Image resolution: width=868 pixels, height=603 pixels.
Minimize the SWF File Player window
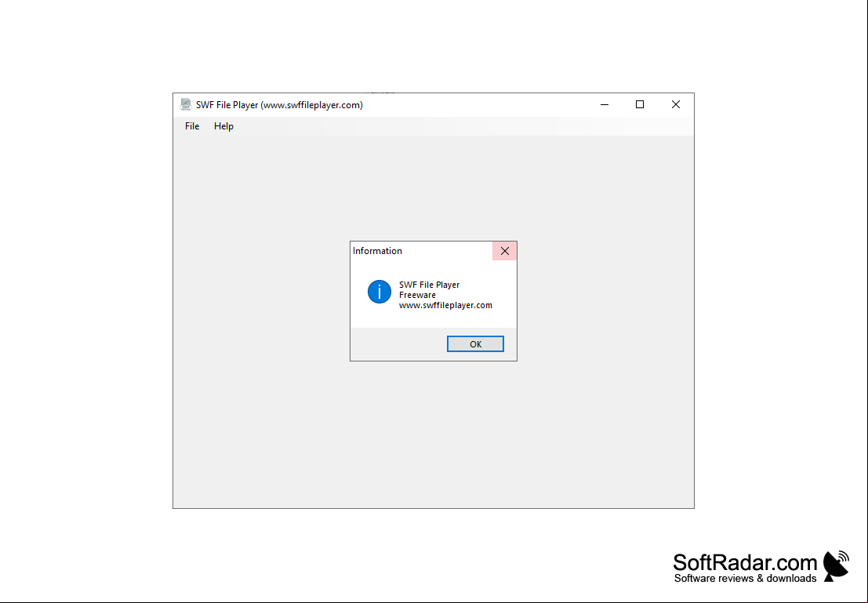(605, 104)
